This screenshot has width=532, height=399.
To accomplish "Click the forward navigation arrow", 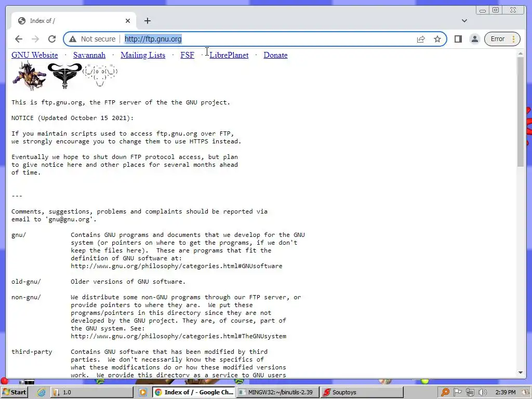I will pyautogui.click(x=35, y=39).
